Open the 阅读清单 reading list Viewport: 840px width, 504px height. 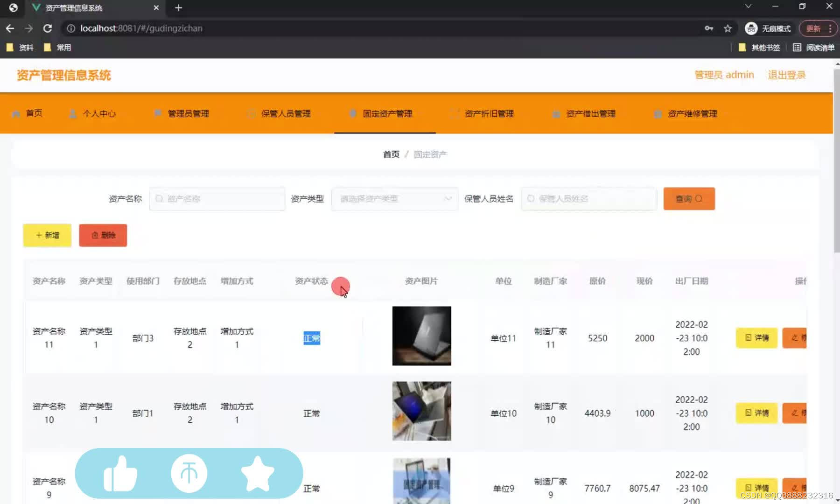click(814, 48)
